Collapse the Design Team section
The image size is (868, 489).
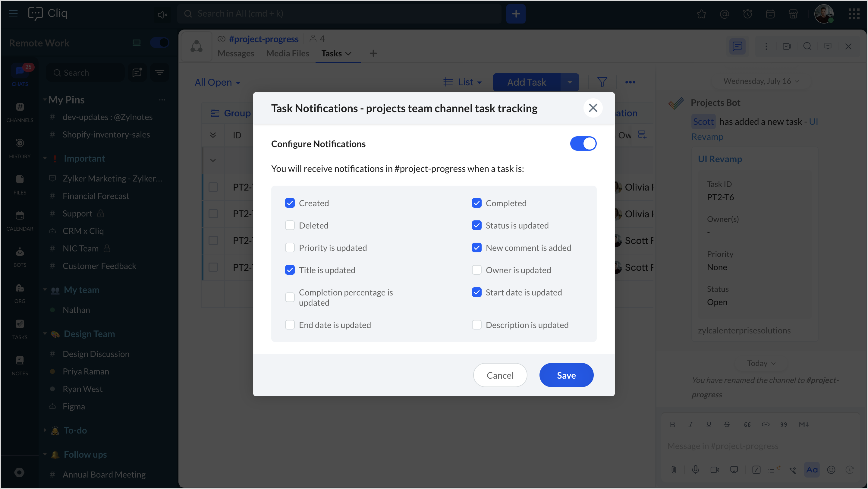45,333
